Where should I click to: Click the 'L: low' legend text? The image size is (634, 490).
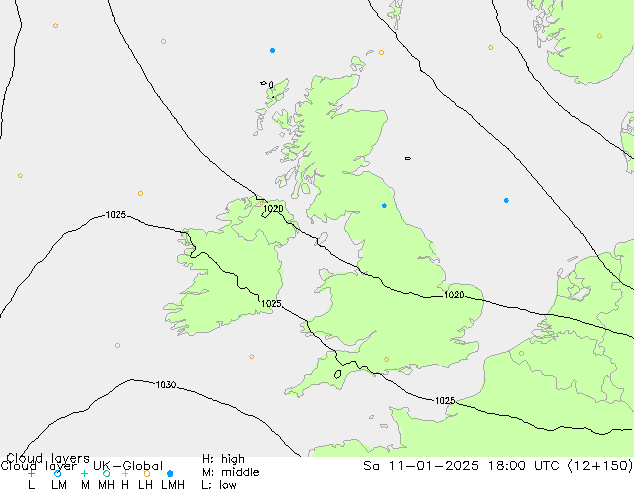[x=219, y=485]
